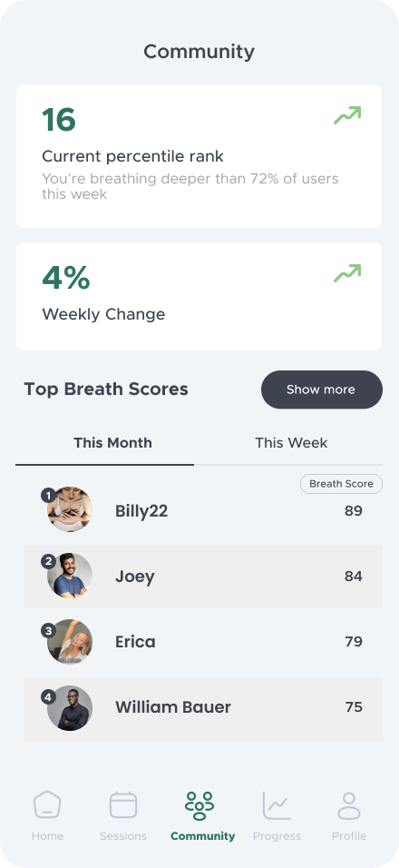Open the Profile person icon
The width and height of the screenshot is (399, 868).
click(x=349, y=805)
